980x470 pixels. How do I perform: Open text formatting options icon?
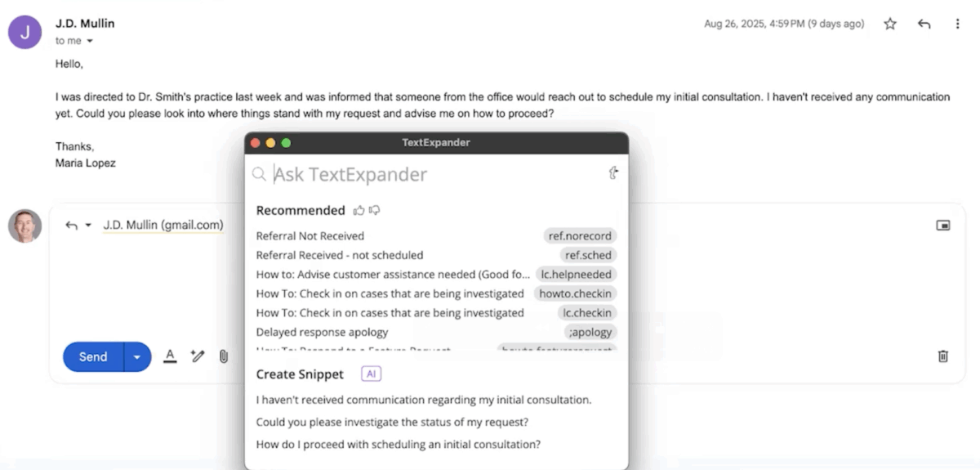(x=170, y=356)
